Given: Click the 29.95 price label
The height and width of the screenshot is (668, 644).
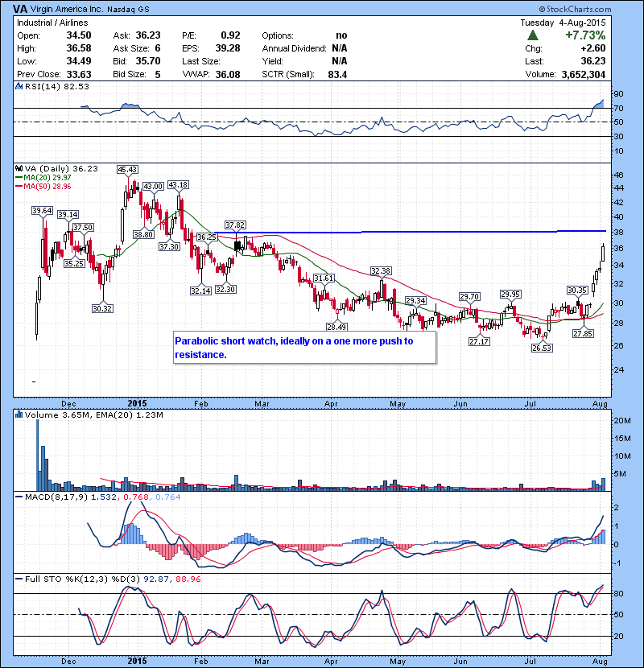Looking at the screenshot, I should click(510, 295).
